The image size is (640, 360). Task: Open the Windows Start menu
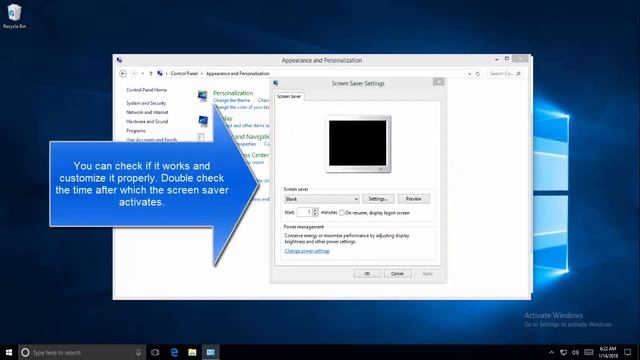point(9,352)
